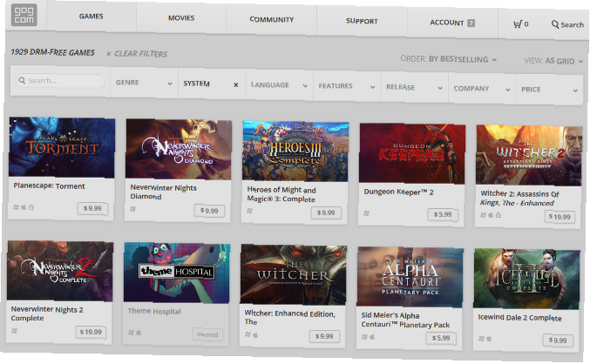Expand the PRICE filter dropdown
The image size is (590, 364).
pyautogui.click(x=549, y=90)
